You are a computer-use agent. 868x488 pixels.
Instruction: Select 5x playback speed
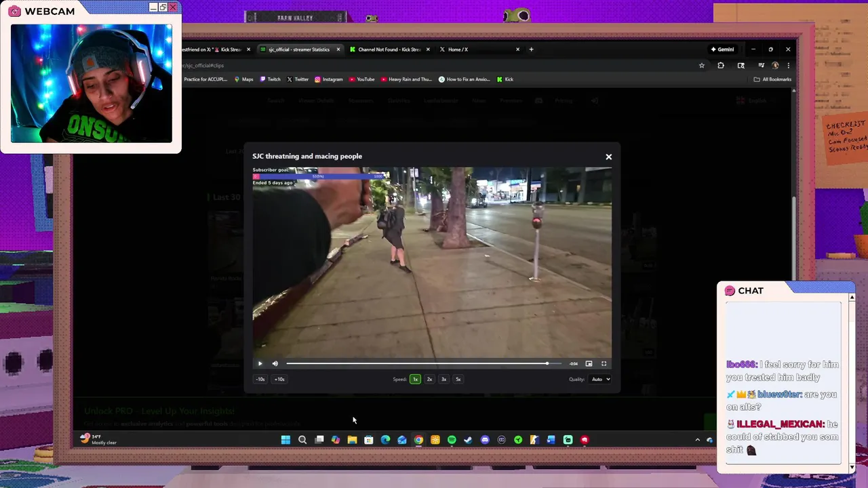coord(458,379)
